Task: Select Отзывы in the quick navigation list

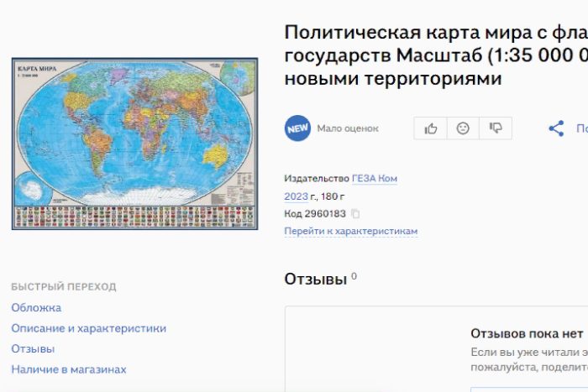Action: (x=33, y=348)
